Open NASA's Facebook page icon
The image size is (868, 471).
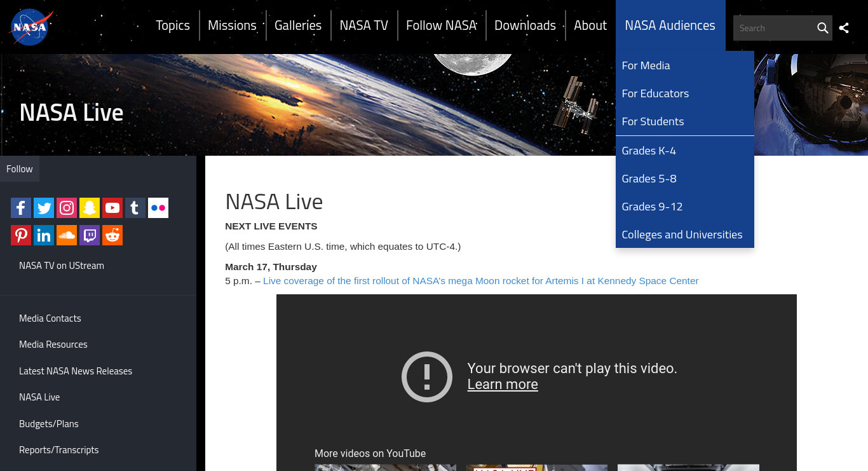click(x=21, y=208)
